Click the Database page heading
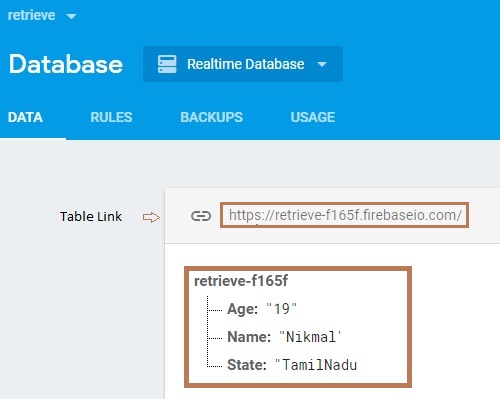The height and width of the screenshot is (399, 500). click(66, 64)
